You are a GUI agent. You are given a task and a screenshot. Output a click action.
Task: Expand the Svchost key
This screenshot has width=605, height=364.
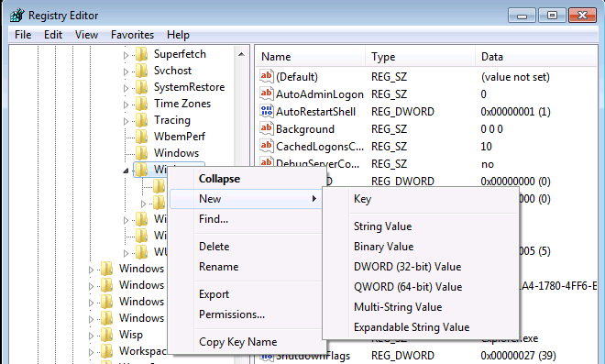point(126,72)
